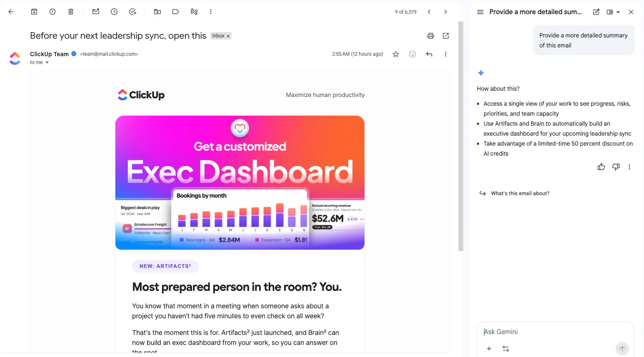The height and width of the screenshot is (357, 644).
Task: Star the ClickUp email
Action: [396, 54]
